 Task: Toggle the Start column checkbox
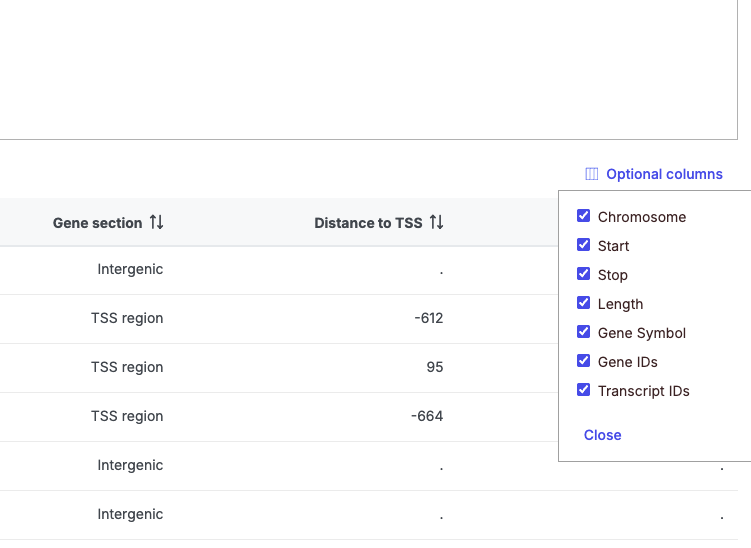coord(584,245)
